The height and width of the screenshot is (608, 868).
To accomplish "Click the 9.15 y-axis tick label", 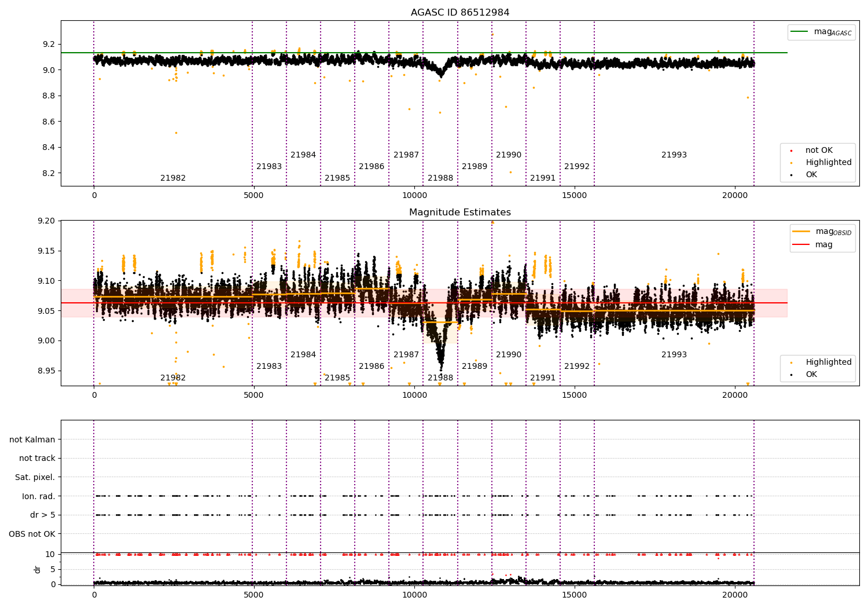I will pos(46,251).
